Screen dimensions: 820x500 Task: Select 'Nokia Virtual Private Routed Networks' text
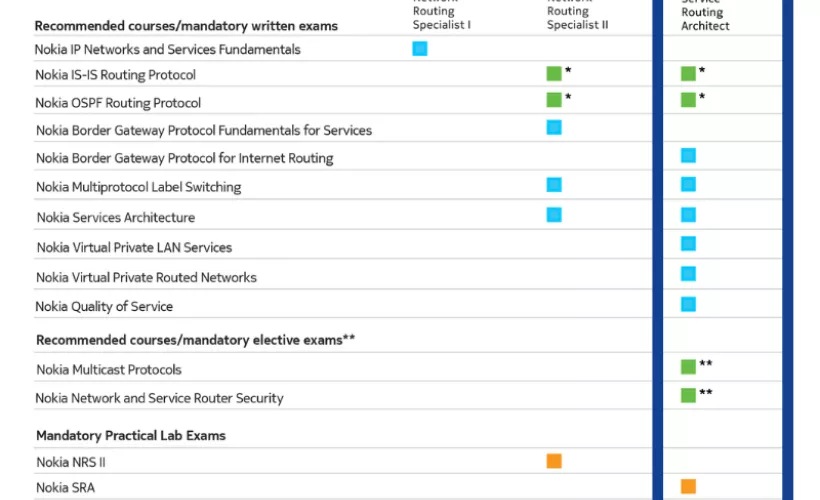pos(146,277)
